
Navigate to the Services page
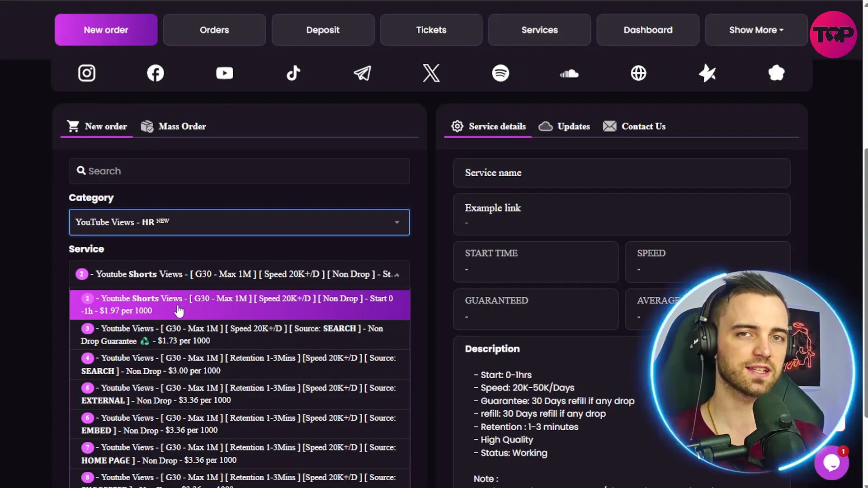click(x=539, y=30)
